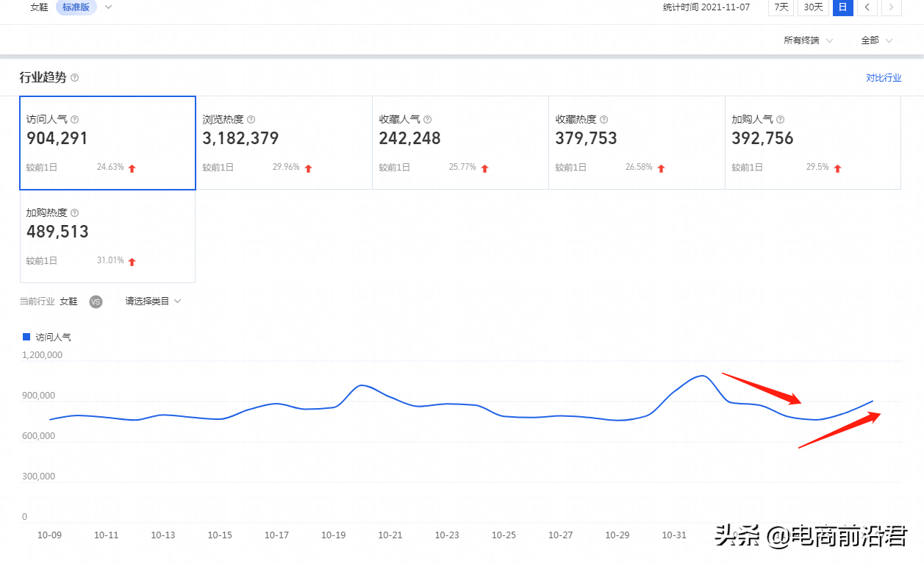Open the 所有终端 terminal filter dropdown
Screen dimensions: 924x564
807,40
